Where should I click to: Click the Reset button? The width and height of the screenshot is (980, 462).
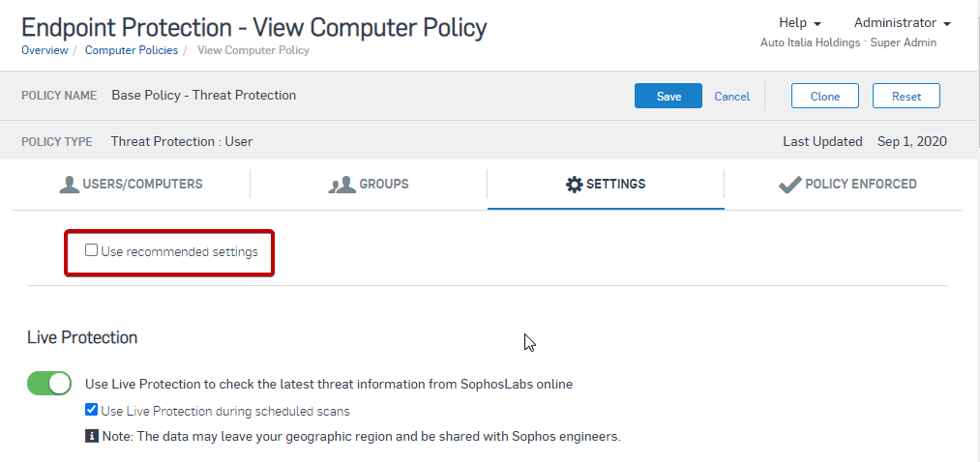point(906,97)
